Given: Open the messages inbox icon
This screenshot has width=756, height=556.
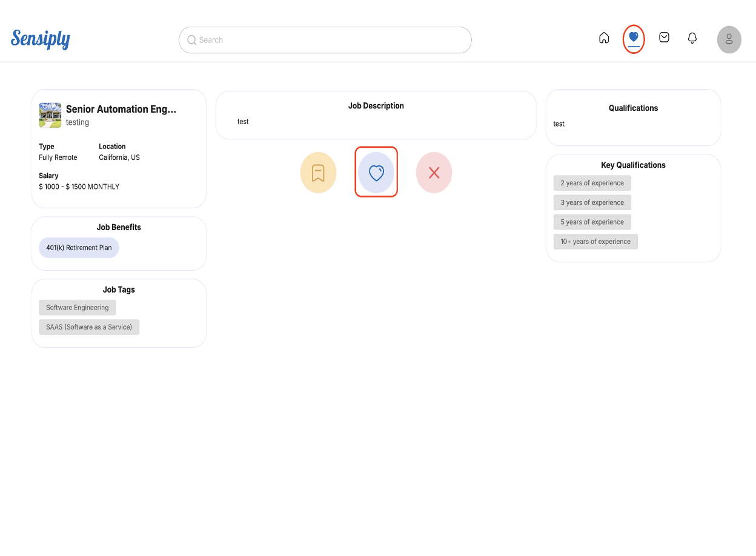Looking at the screenshot, I should click(x=664, y=38).
